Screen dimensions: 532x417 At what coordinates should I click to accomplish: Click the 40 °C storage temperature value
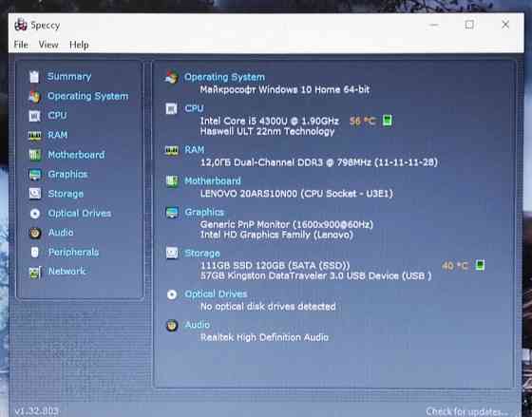[455, 266]
